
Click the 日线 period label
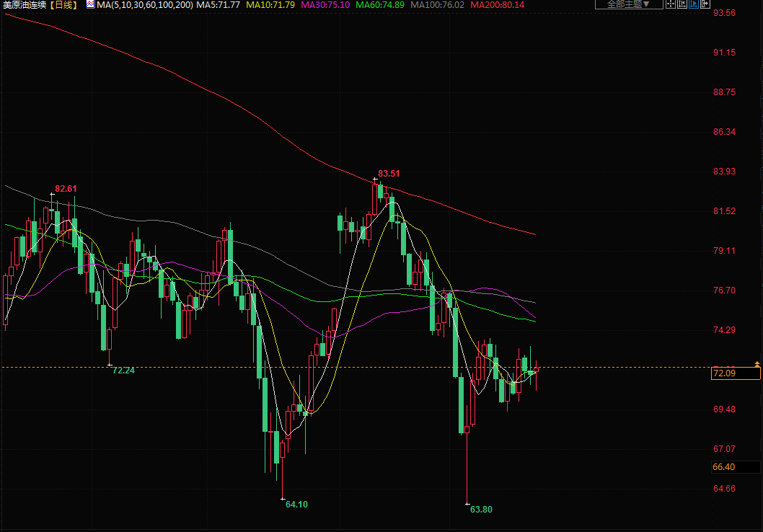pos(63,5)
